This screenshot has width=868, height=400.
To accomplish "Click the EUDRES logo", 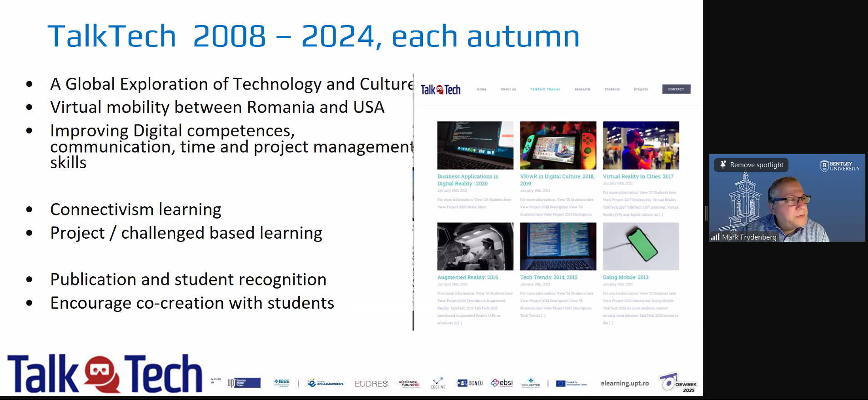I will (371, 384).
